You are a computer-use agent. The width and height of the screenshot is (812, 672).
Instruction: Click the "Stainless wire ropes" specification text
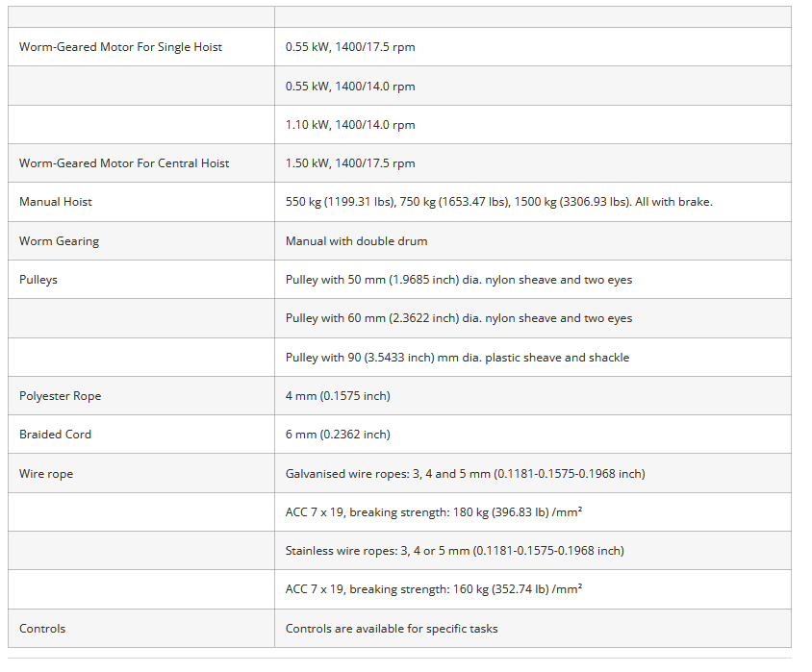454,551
